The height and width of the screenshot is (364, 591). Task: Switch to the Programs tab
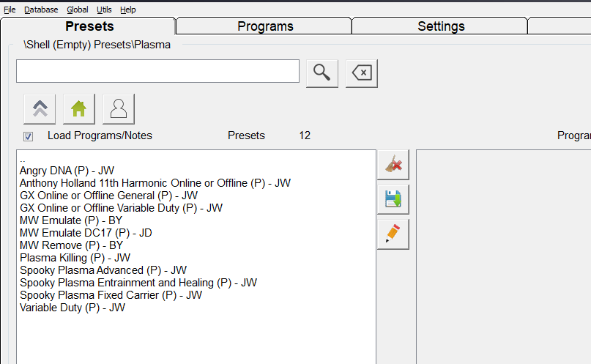(265, 26)
